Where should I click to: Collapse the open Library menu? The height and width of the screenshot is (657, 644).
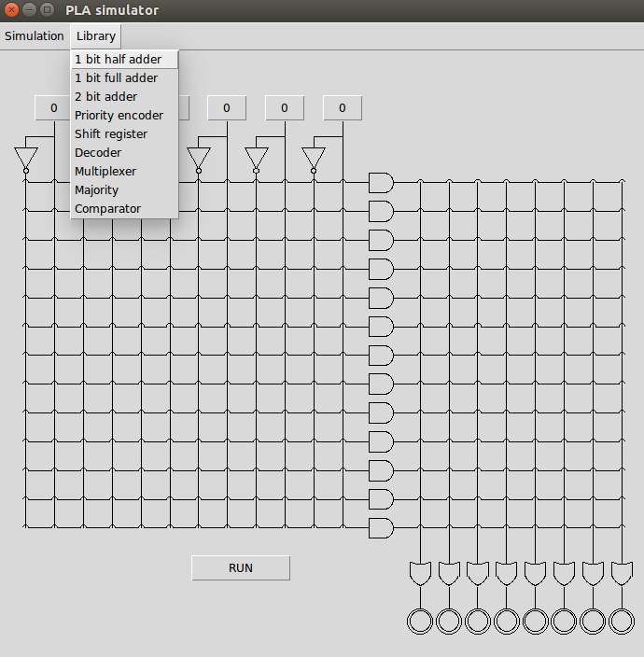[96, 36]
